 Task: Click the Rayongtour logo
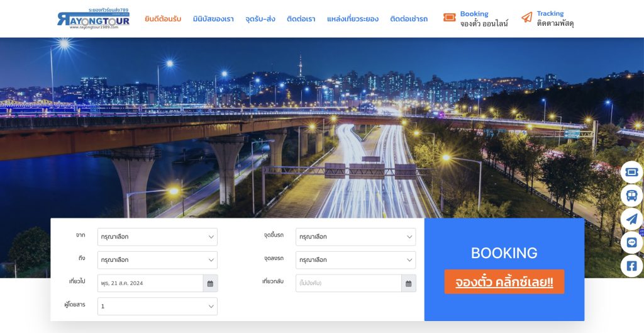coord(93,19)
